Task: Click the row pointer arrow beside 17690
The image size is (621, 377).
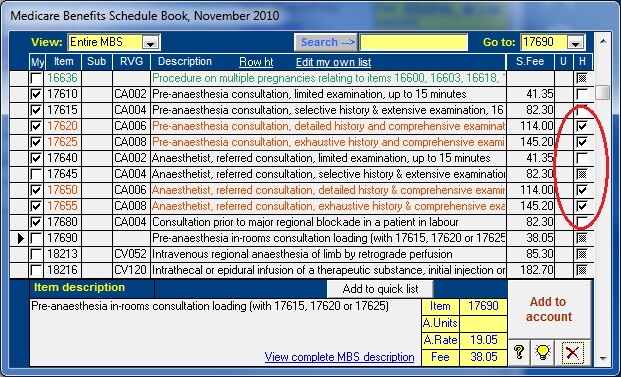Action: click(x=21, y=238)
